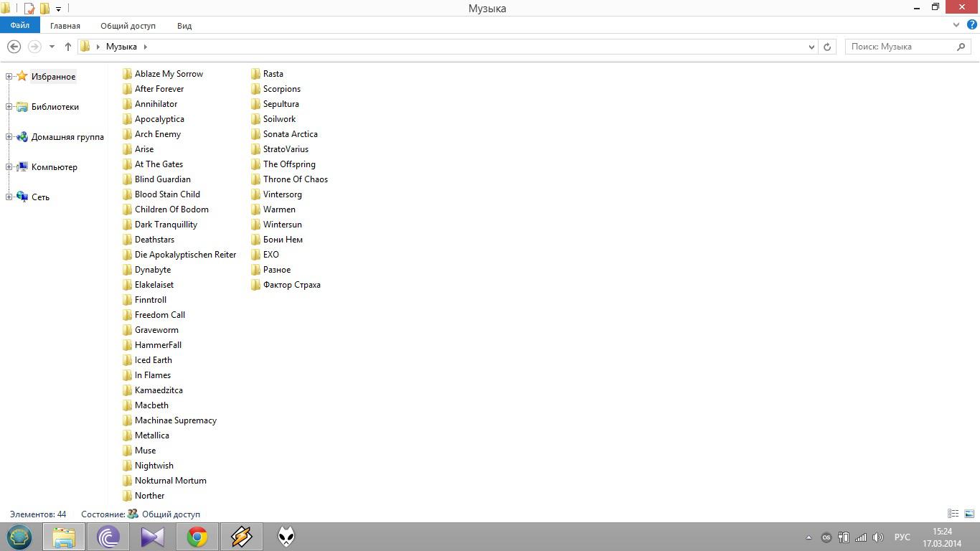Click the Сеть network icon in sidebar

pos(22,197)
